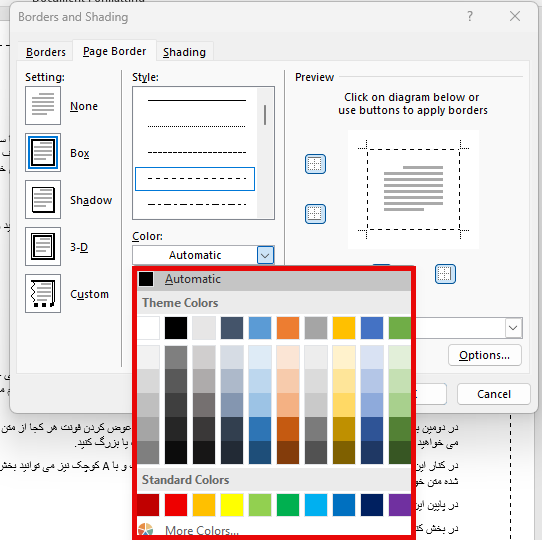Image resolution: width=542 pixels, height=540 pixels.
Task: Pick the standard yellow swatch
Action: (232, 505)
